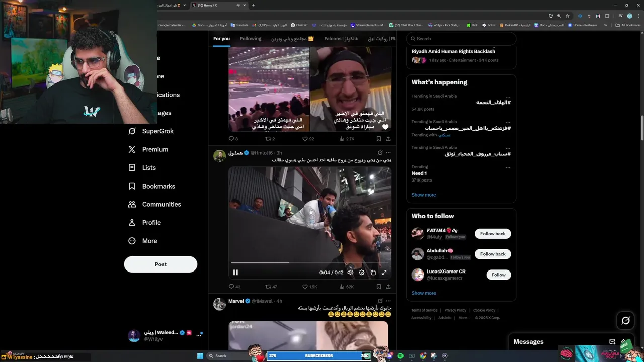Open the Grok icon on Marvel's post
The height and width of the screenshot is (362, 644).
coord(380,301)
